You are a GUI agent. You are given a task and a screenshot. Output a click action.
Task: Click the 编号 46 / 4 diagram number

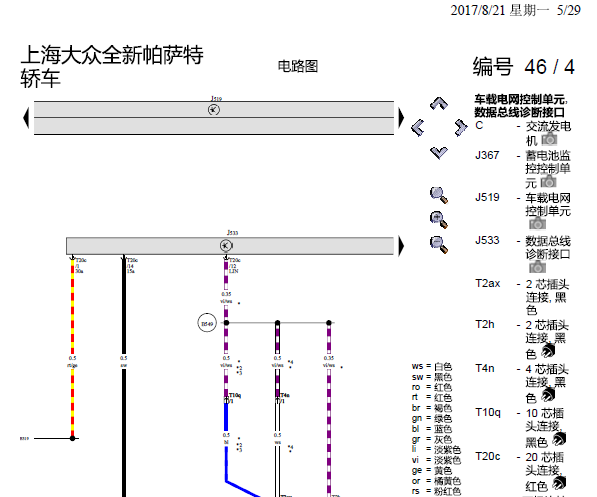(x=524, y=67)
